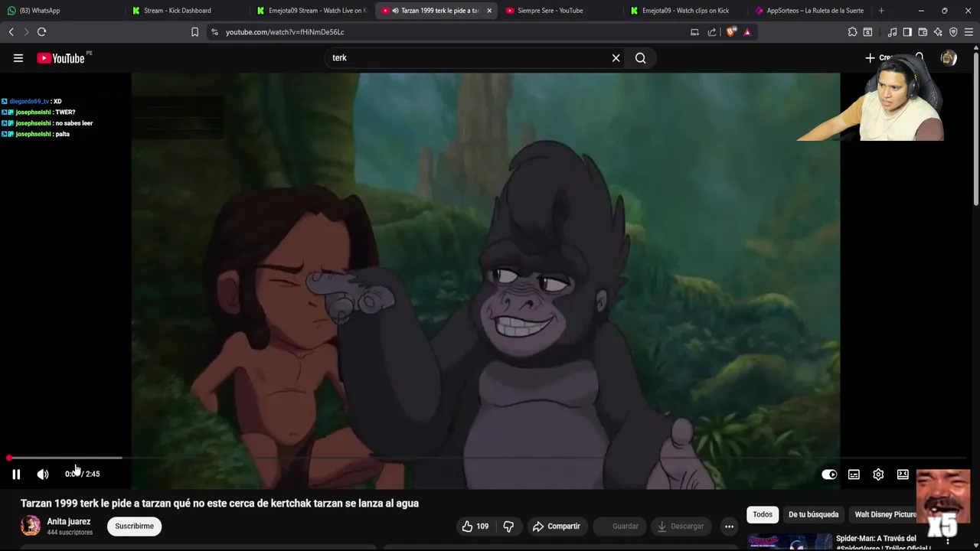Go back with browser back arrow
980x551 pixels.
click(11, 32)
